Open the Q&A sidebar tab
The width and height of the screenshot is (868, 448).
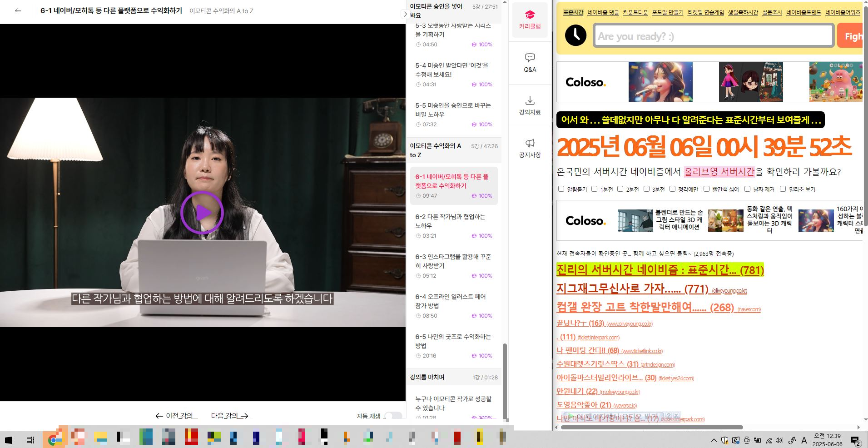pyautogui.click(x=530, y=63)
